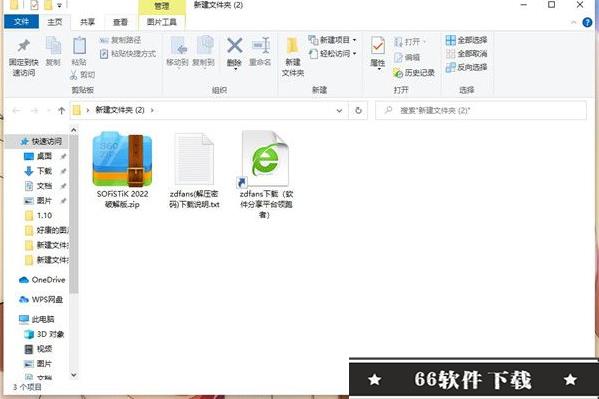Click the Manage (管理) contextual tab
This screenshot has height=399, width=599.
[162, 6]
